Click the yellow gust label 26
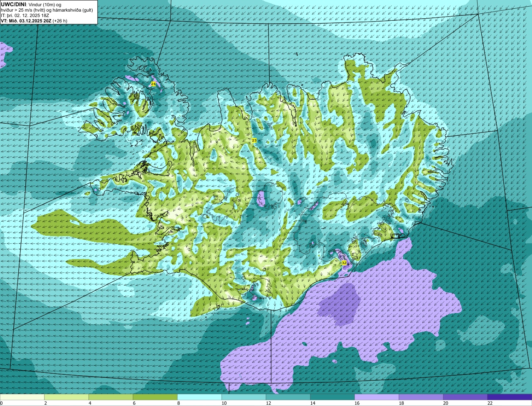Image resolution: width=532 pixels, height=406 pixels. [153, 84]
